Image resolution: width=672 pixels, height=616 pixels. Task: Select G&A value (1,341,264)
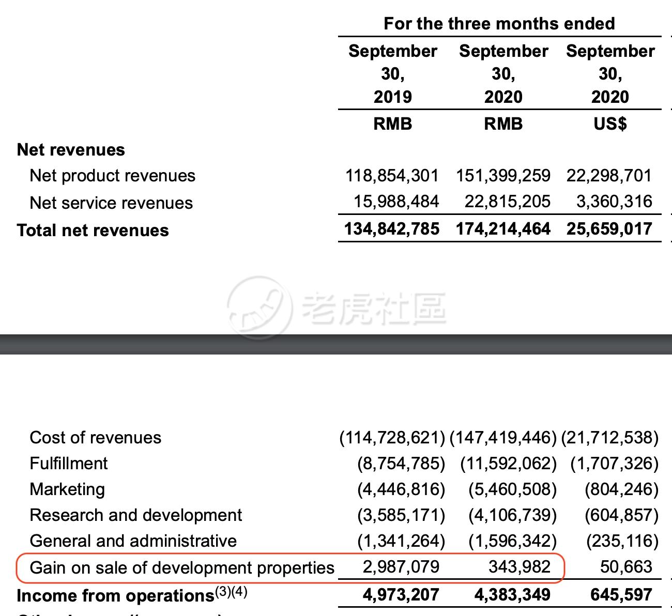pos(401,541)
